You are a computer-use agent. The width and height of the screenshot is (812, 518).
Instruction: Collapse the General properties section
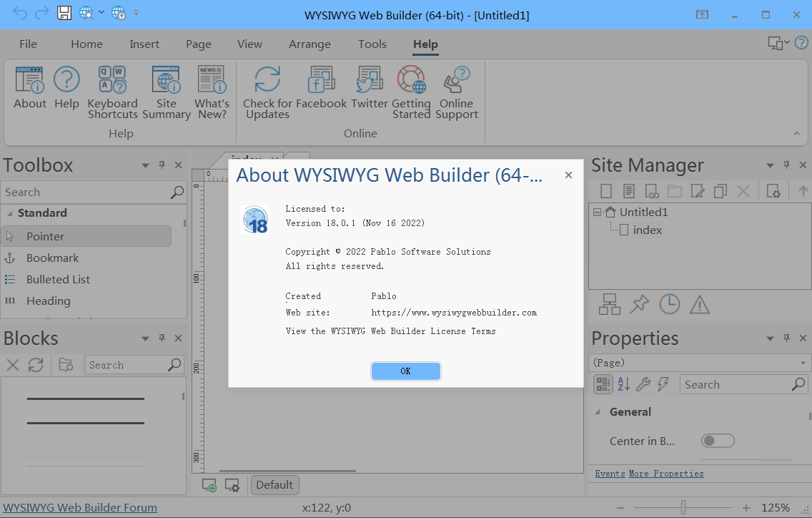click(x=598, y=411)
